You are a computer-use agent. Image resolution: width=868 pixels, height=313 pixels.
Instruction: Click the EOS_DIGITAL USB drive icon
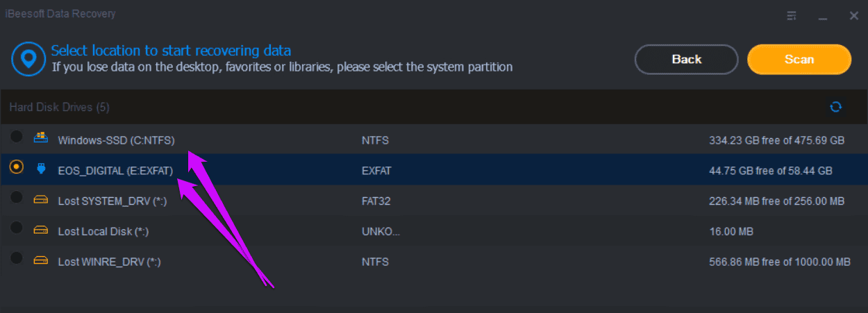(41, 168)
